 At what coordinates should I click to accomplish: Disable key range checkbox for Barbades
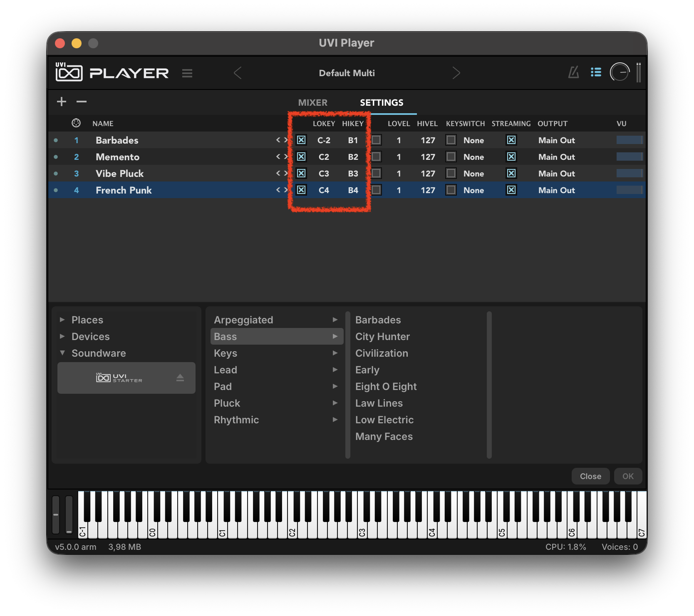coord(301,140)
